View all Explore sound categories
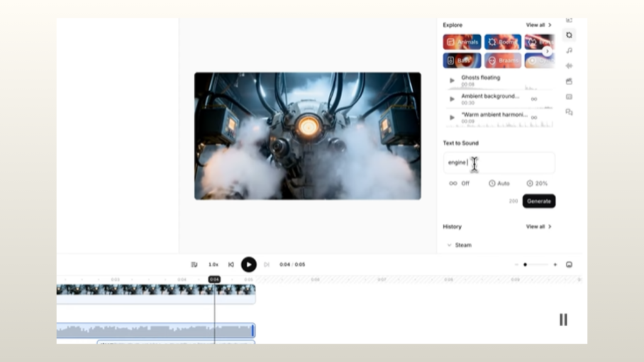Viewport: 644px width, 362px height. tap(538, 25)
